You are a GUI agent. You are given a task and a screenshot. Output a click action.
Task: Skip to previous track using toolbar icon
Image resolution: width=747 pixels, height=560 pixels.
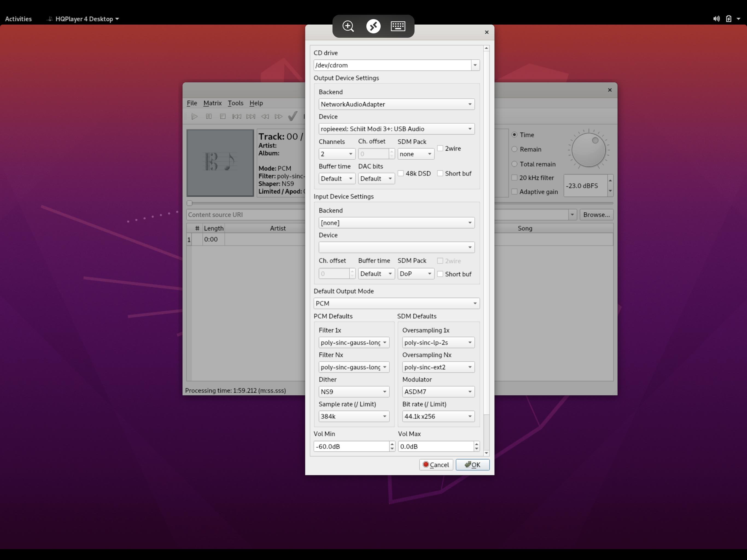(237, 116)
